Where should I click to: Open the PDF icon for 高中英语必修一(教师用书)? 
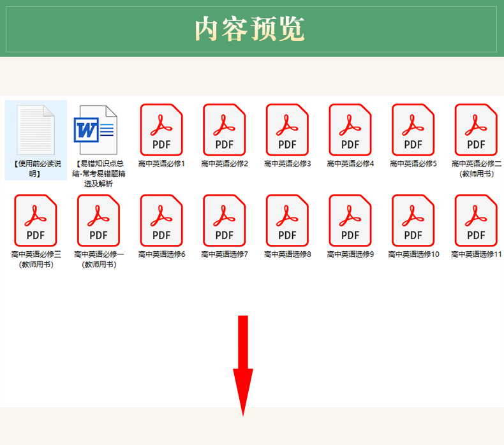pos(99,221)
